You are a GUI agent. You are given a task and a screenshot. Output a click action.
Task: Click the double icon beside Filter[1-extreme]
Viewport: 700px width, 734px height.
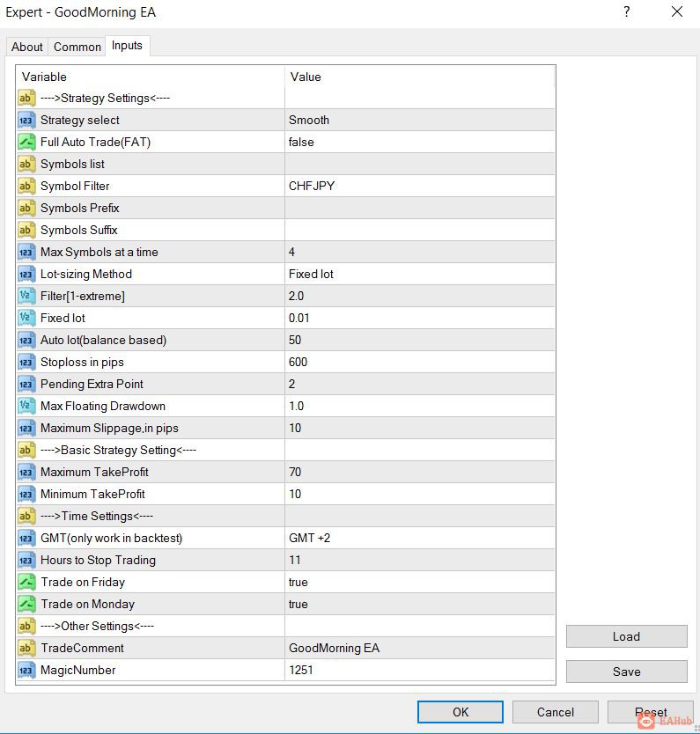[26, 296]
